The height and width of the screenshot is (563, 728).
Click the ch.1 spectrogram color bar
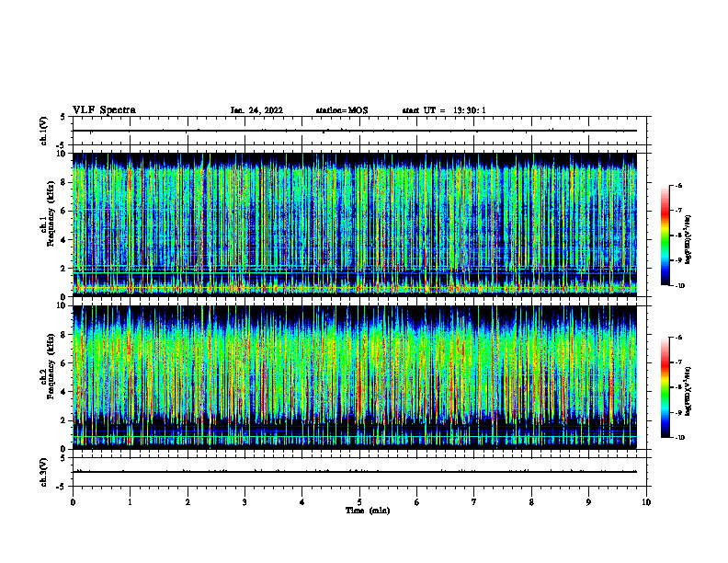665,236
